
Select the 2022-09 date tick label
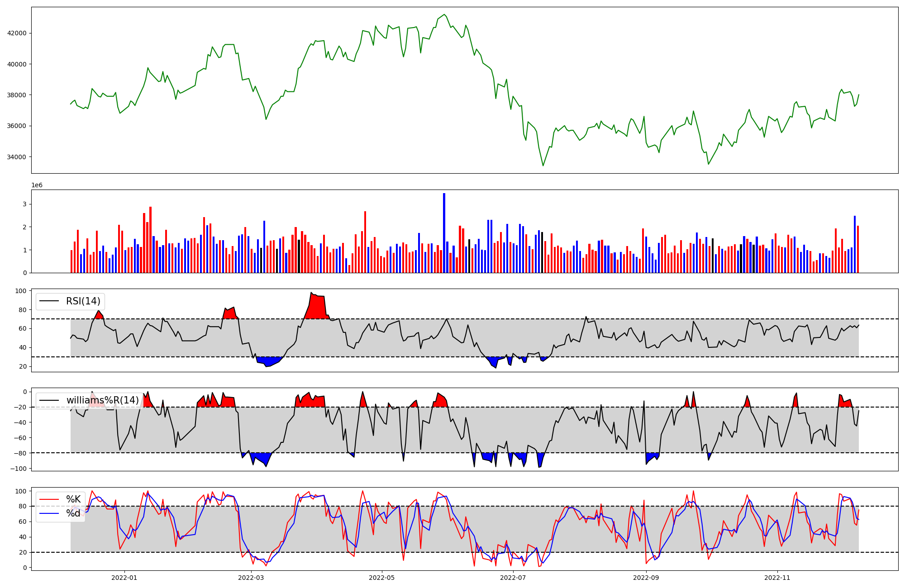tap(646, 578)
